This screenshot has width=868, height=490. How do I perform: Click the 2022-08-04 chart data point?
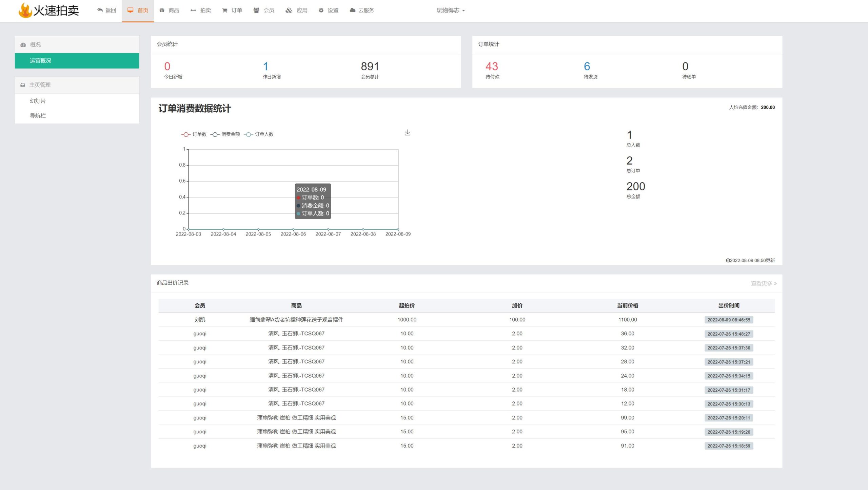(223, 229)
